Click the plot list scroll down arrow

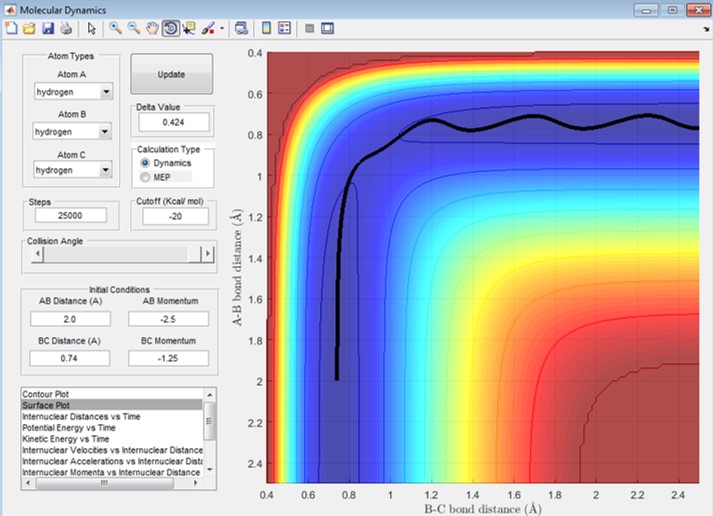tap(210, 470)
